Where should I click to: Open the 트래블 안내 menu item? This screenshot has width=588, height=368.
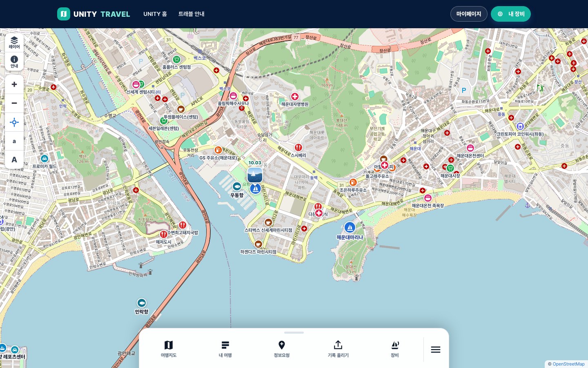(192, 14)
